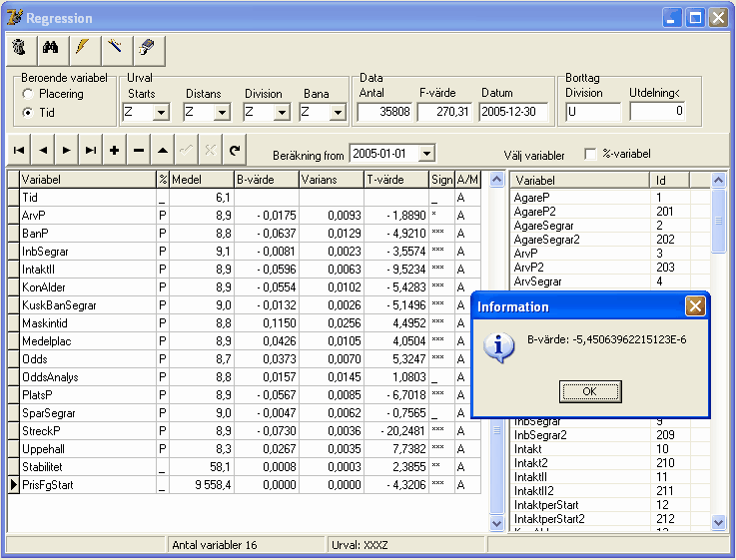Image resolution: width=736 pixels, height=560 pixels.
Task: Click the Uppehall T-värde cell 7,7382
Action: pos(396,449)
